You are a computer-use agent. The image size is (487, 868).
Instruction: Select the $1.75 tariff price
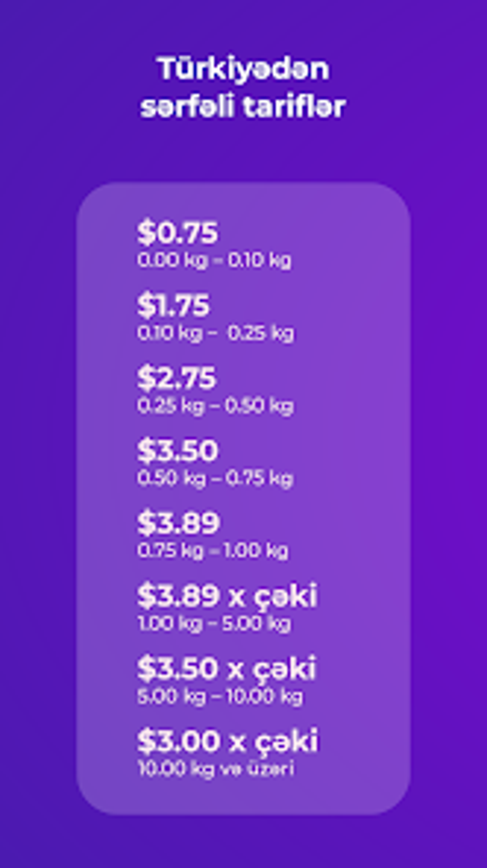coord(173,305)
